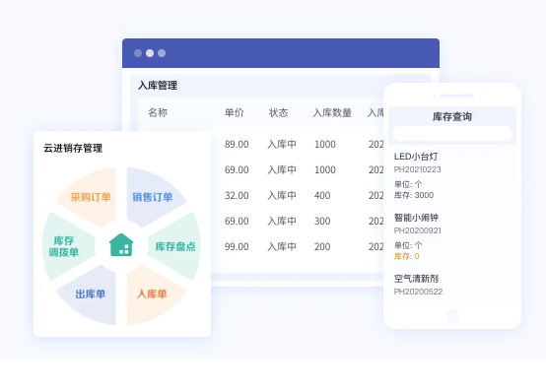Open the 采购订单 wheel segment

coord(91,197)
